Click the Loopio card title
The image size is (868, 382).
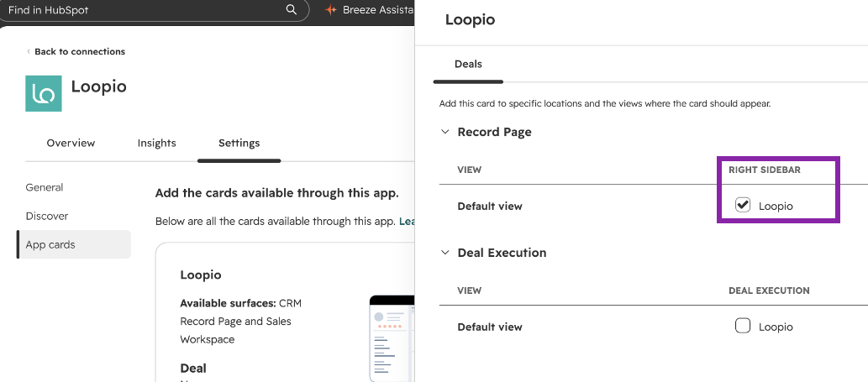201,275
